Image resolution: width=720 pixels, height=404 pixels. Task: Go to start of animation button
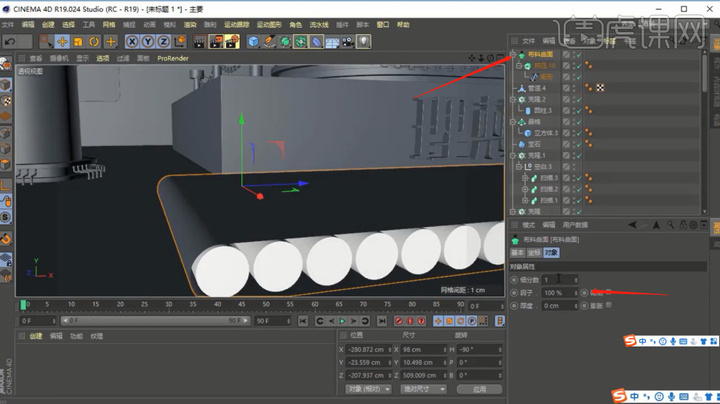[303, 321]
